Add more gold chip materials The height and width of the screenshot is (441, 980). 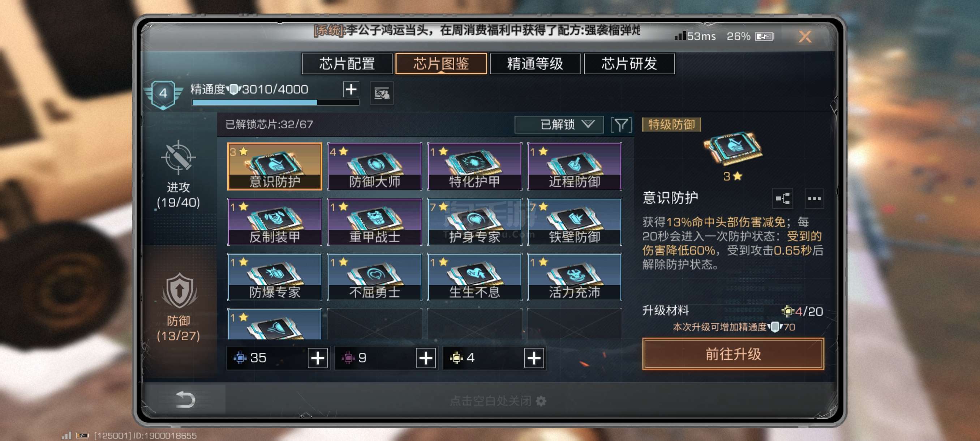533,357
